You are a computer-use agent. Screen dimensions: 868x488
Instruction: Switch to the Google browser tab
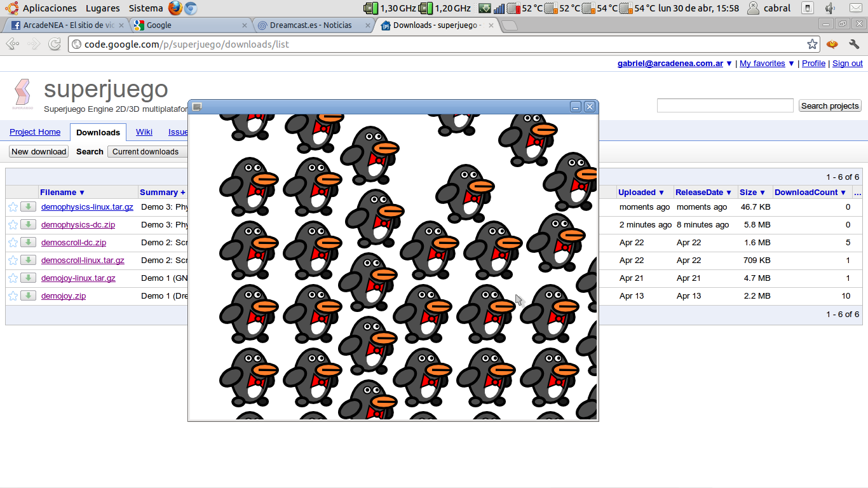(x=190, y=25)
